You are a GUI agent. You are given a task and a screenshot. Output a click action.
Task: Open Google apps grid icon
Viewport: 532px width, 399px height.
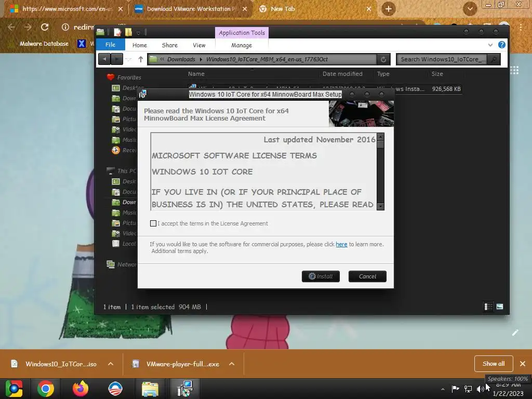click(x=514, y=70)
